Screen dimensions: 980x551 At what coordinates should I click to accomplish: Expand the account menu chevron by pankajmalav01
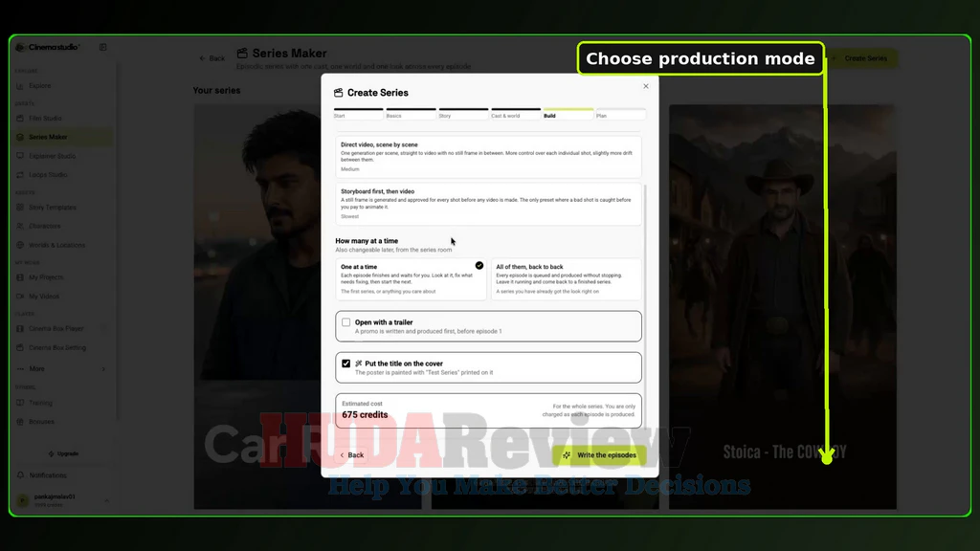pyautogui.click(x=106, y=499)
